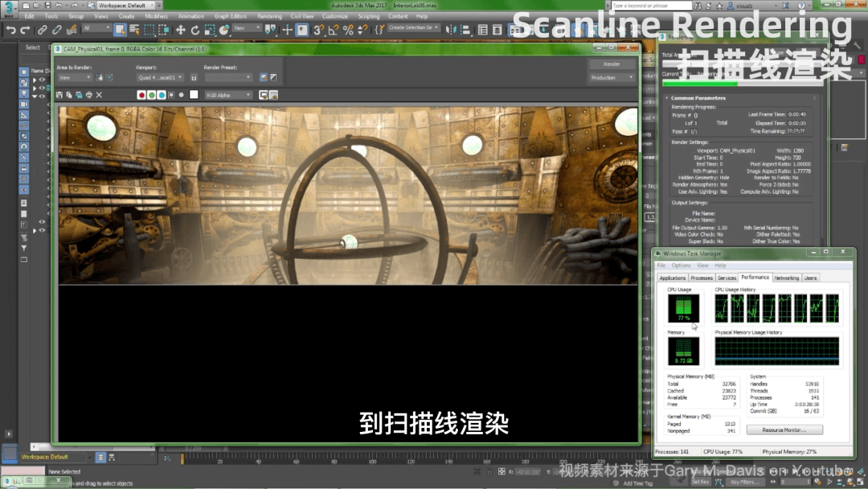Toggle the green channel button
Image resolution: width=868 pixels, height=489 pixels.
click(x=151, y=95)
